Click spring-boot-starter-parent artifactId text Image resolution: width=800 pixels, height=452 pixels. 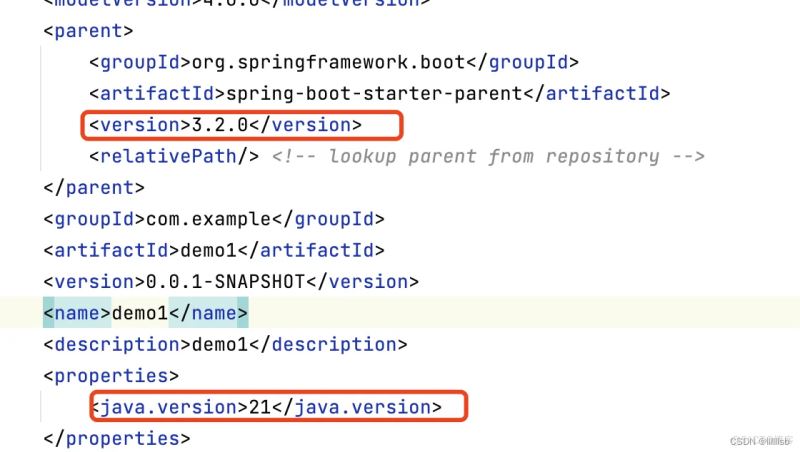374,94
